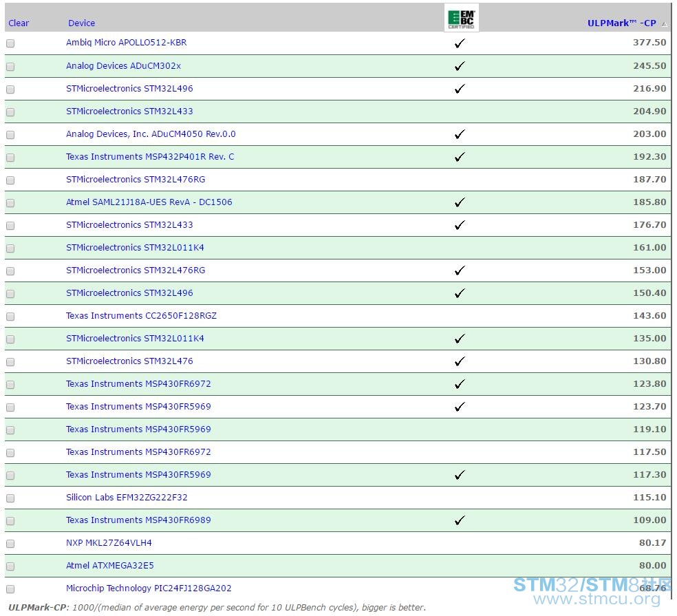This screenshot has width=677, height=616.
Task: Click the Clear link in the header
Action: click(x=19, y=23)
